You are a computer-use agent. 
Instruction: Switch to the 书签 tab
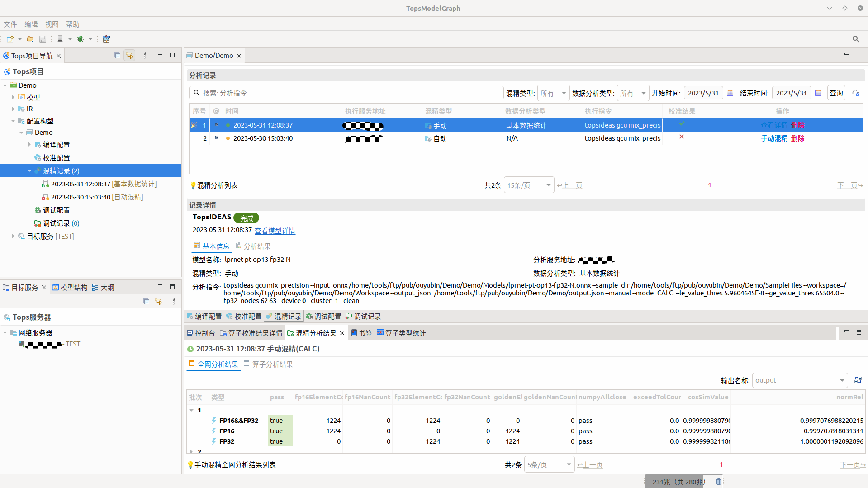(x=361, y=333)
